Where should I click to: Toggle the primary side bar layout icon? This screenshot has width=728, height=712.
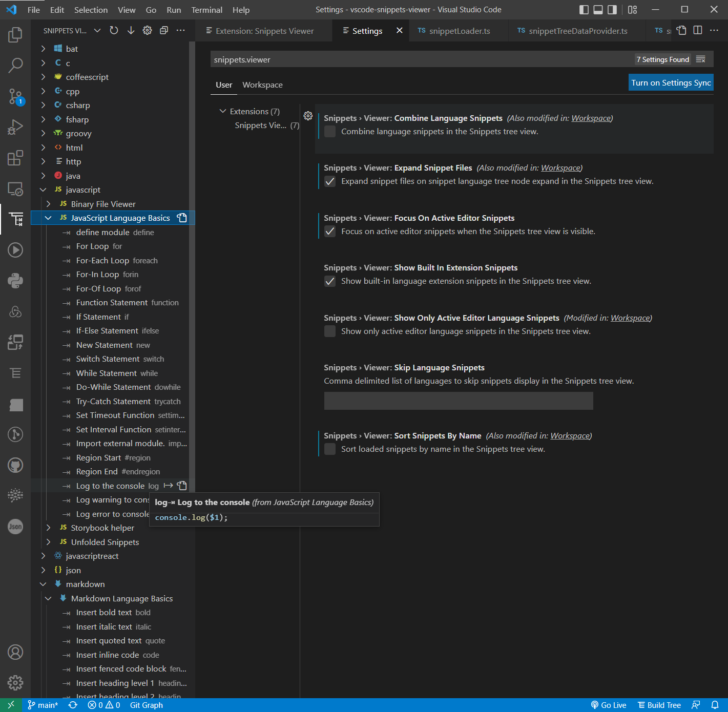584,10
